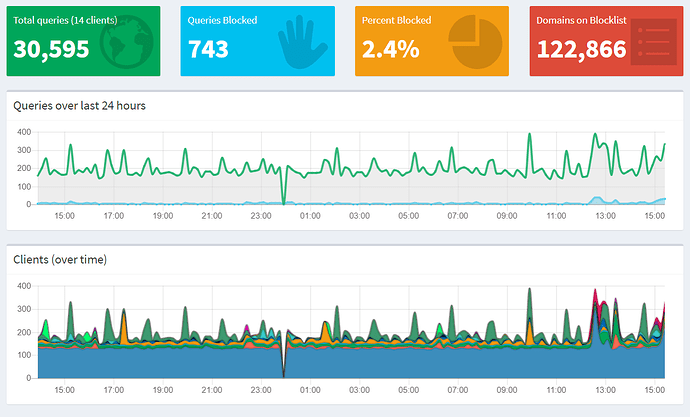Select the 2.4% percent blocked value
The height and width of the screenshot is (417, 690).
(390, 49)
